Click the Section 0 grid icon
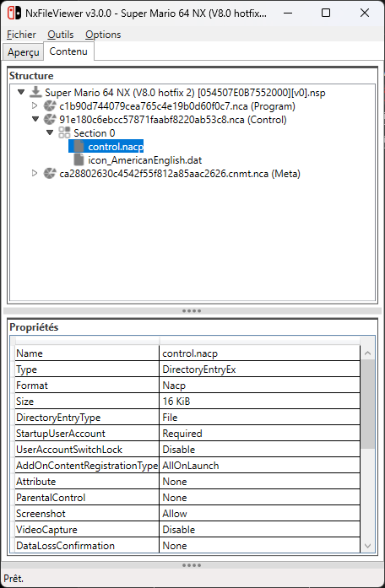The image size is (385, 588). coord(64,132)
